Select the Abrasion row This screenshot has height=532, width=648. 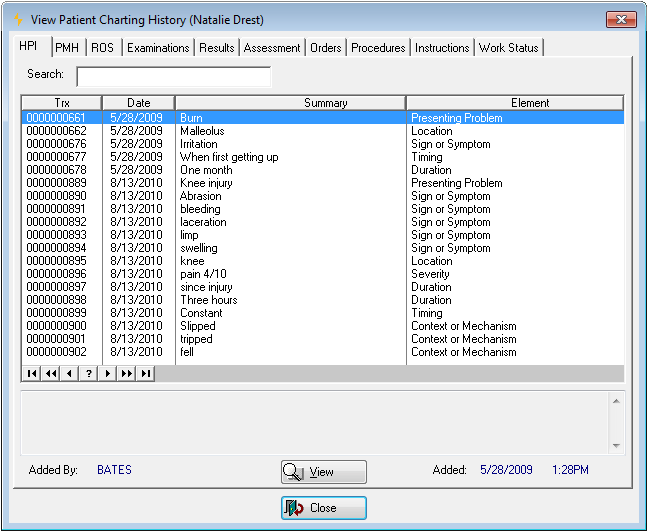tap(322, 196)
